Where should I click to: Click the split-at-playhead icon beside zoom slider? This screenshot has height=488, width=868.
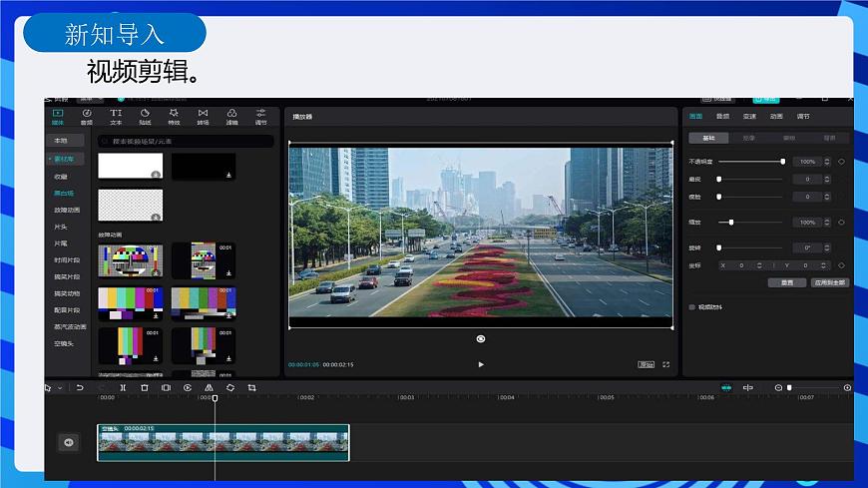[748, 388]
